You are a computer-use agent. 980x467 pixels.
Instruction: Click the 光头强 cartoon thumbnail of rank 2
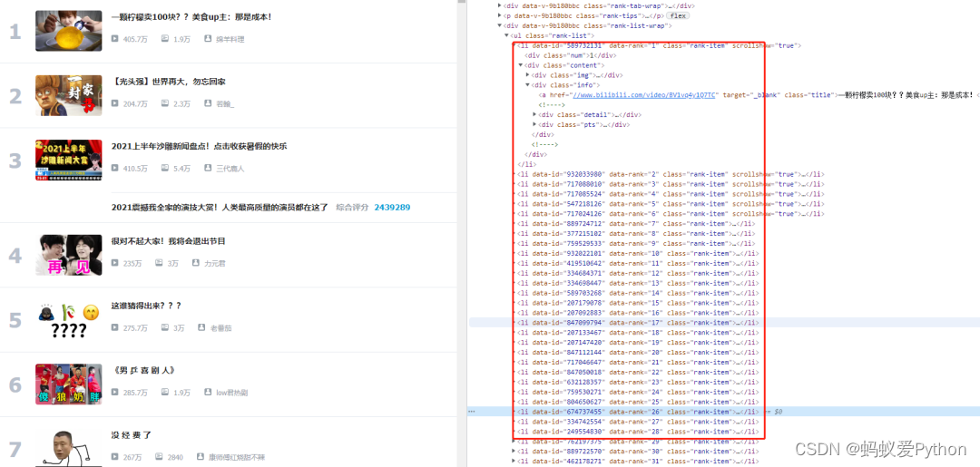(69, 95)
